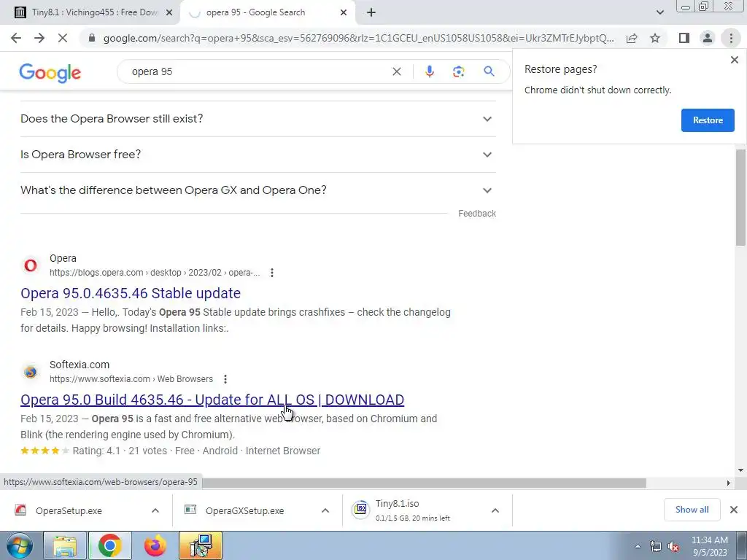Open the tab search dropdown arrow

[x=659, y=12]
